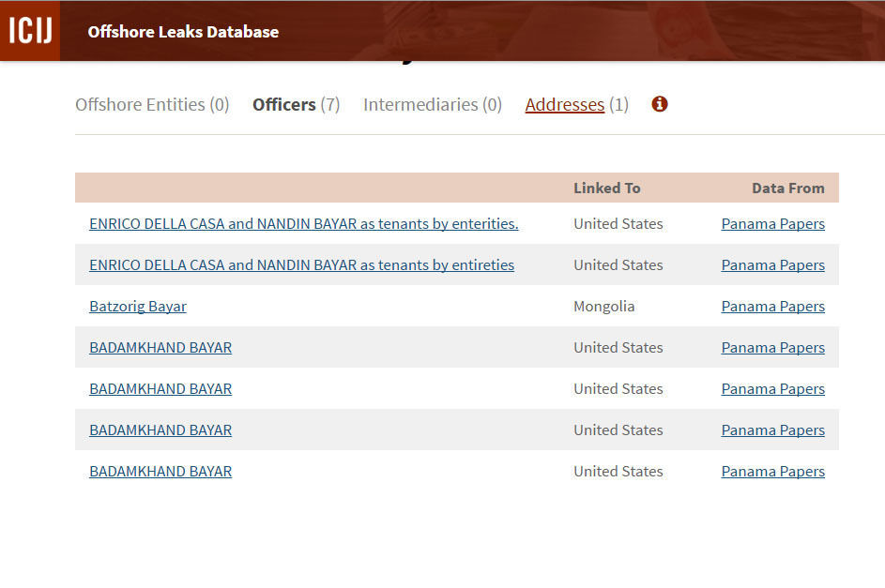885x588 pixels.
Task: Click the info icon beside Addresses tab
Action: tap(660, 104)
